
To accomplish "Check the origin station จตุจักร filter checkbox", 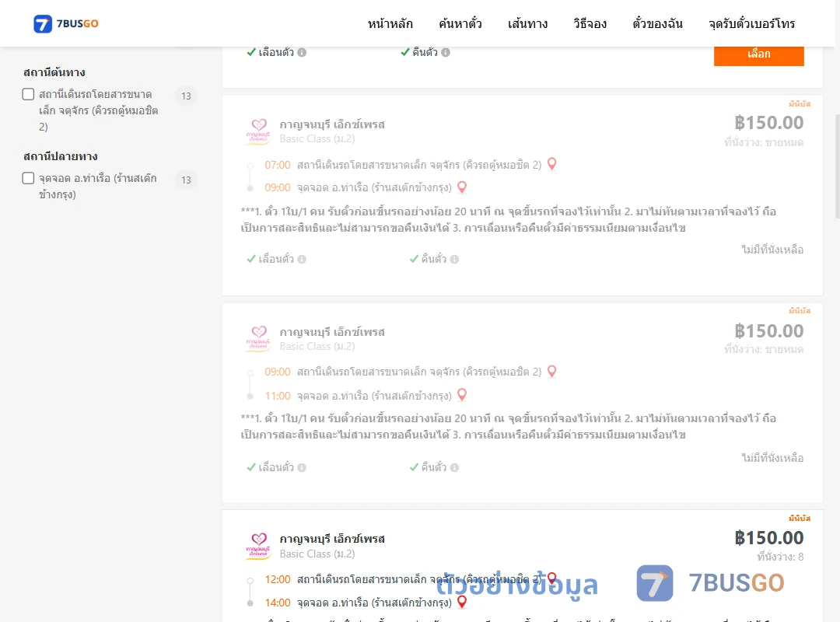I will coord(29,94).
